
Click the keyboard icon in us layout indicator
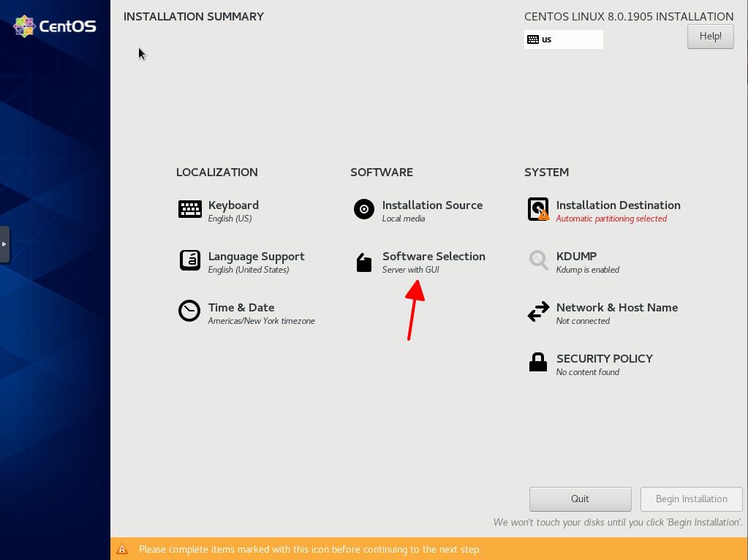[x=533, y=39]
